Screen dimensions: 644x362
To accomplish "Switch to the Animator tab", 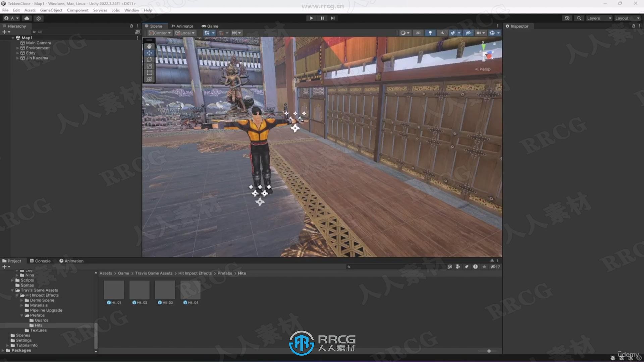I will tap(182, 26).
